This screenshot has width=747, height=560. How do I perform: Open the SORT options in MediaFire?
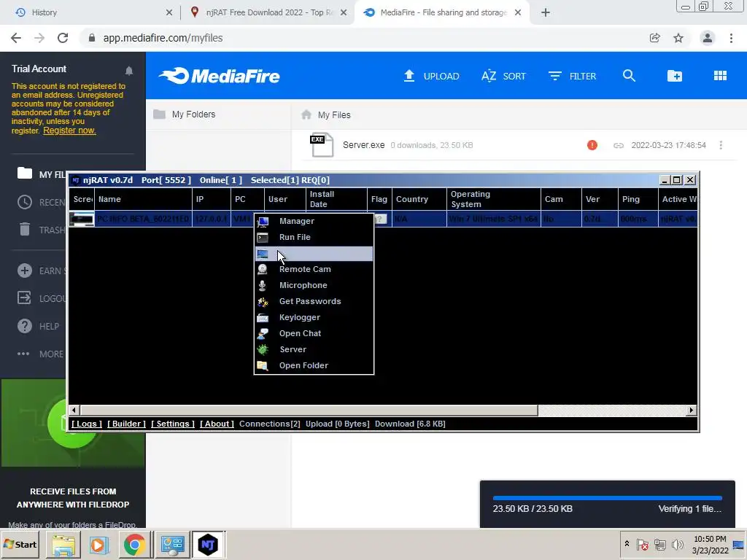[503, 76]
